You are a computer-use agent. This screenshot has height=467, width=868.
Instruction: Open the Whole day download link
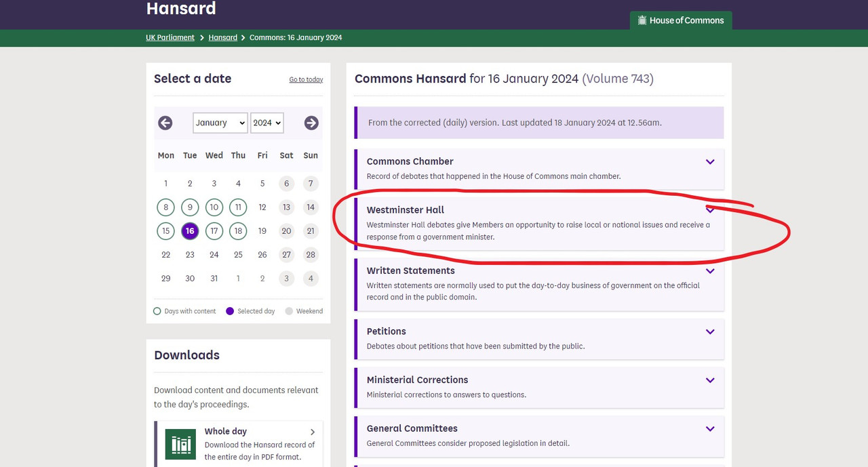click(x=239, y=444)
